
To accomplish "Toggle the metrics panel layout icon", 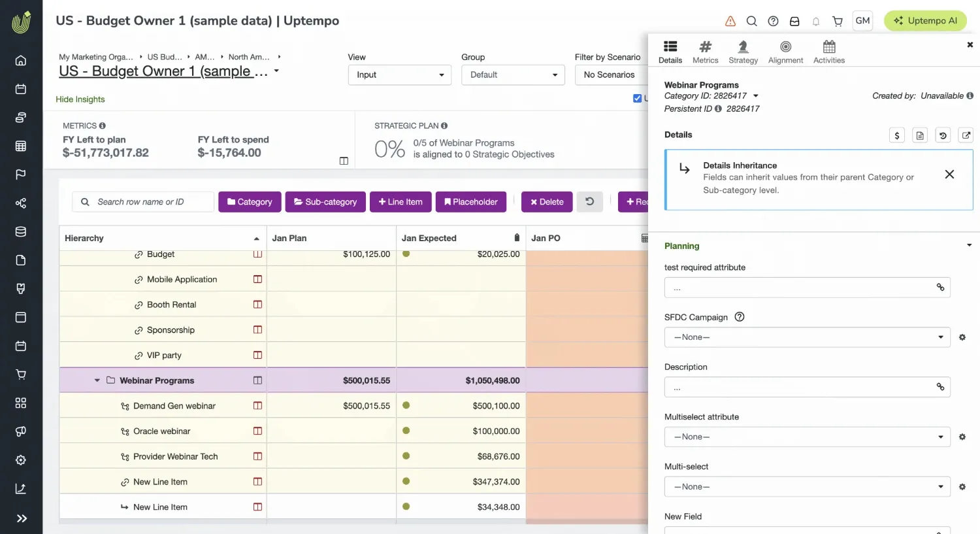I will click(x=344, y=161).
